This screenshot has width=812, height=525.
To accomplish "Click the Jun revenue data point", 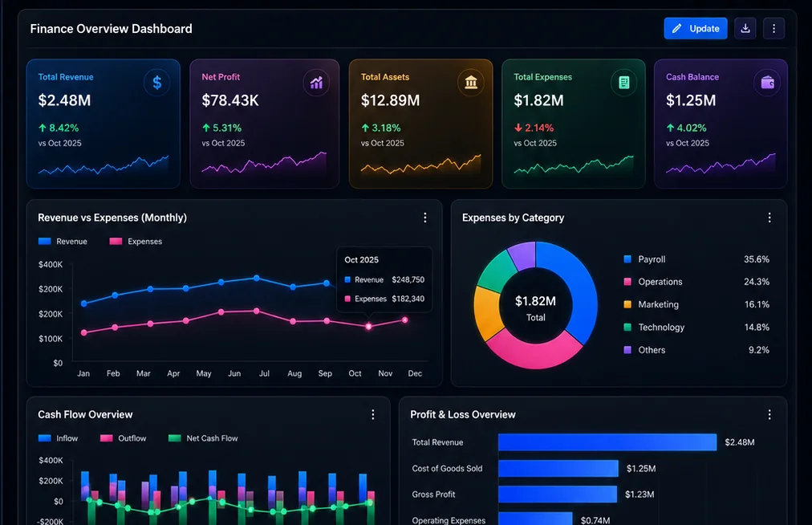I will (257, 279).
